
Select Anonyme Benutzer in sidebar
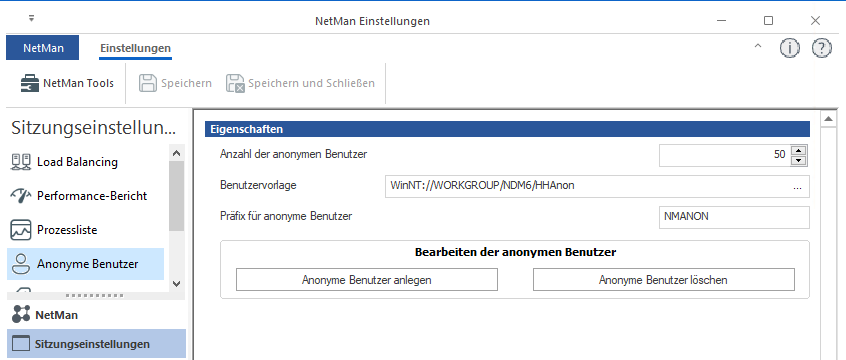pyautogui.click(x=85, y=264)
